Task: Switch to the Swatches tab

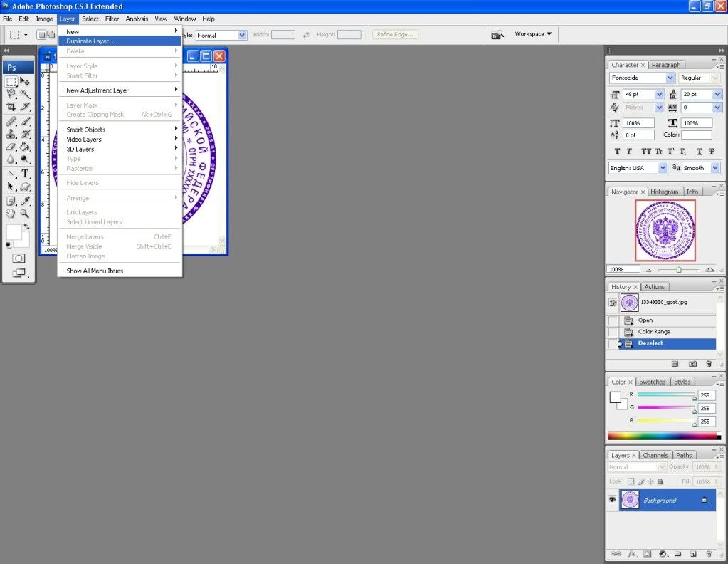Action: 653,382
